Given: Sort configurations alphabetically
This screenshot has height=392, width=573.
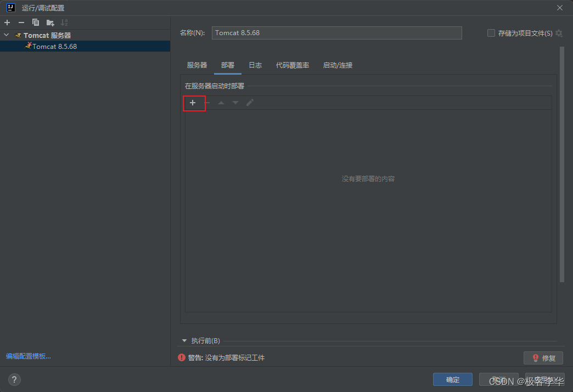Looking at the screenshot, I should point(64,23).
